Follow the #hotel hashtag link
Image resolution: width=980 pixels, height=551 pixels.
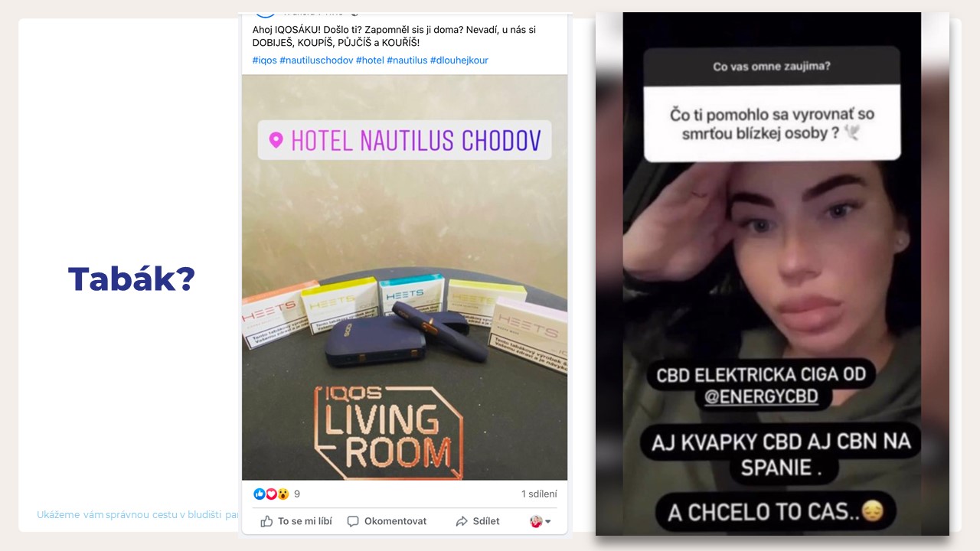pyautogui.click(x=370, y=60)
